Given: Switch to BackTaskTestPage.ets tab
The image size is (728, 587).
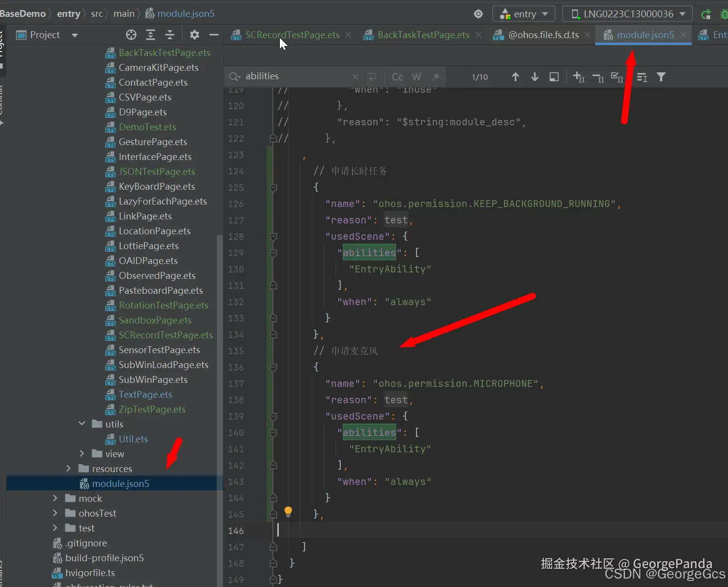Looking at the screenshot, I should tap(423, 35).
